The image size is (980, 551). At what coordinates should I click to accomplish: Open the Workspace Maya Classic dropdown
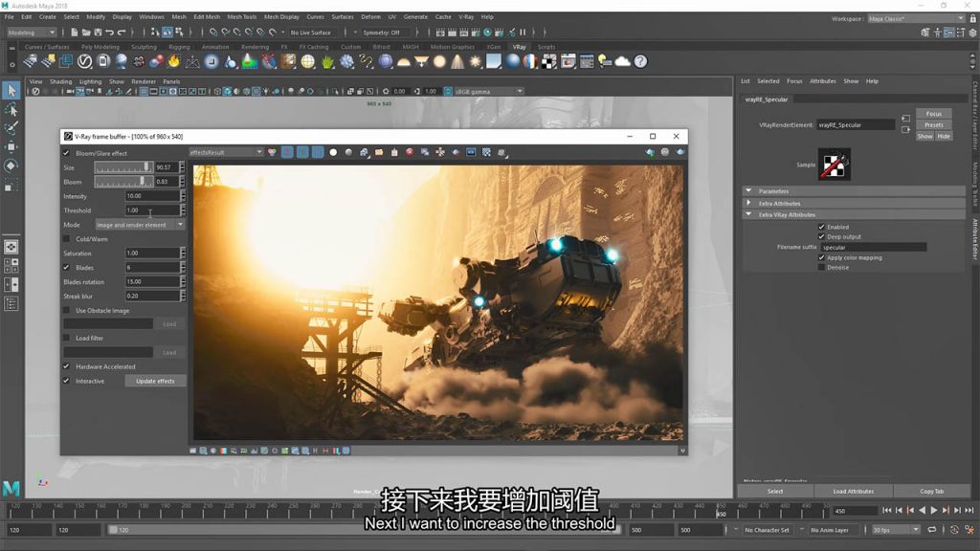(x=916, y=19)
